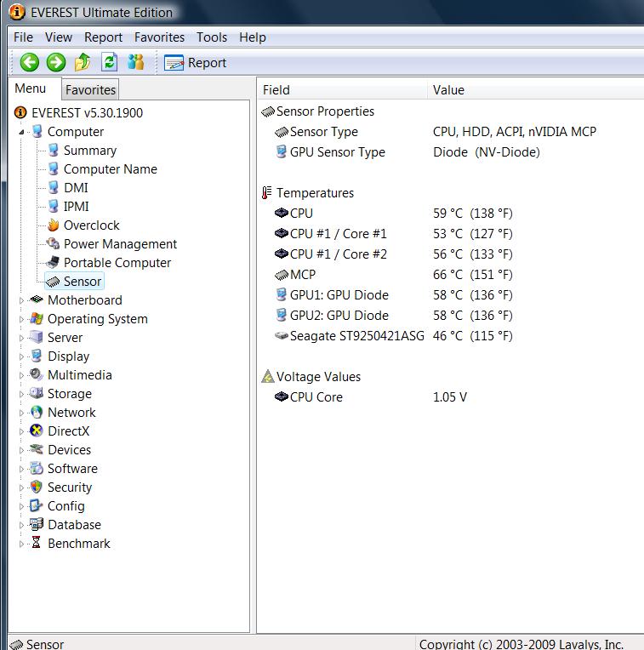The image size is (644, 650).
Task: Click the Network globe icon
Action: [x=37, y=412]
